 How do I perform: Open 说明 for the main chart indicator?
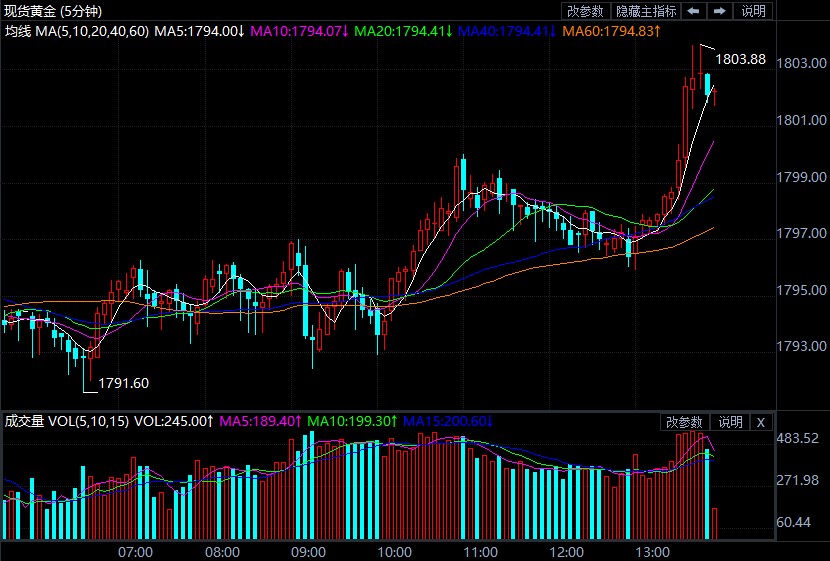tap(753, 11)
